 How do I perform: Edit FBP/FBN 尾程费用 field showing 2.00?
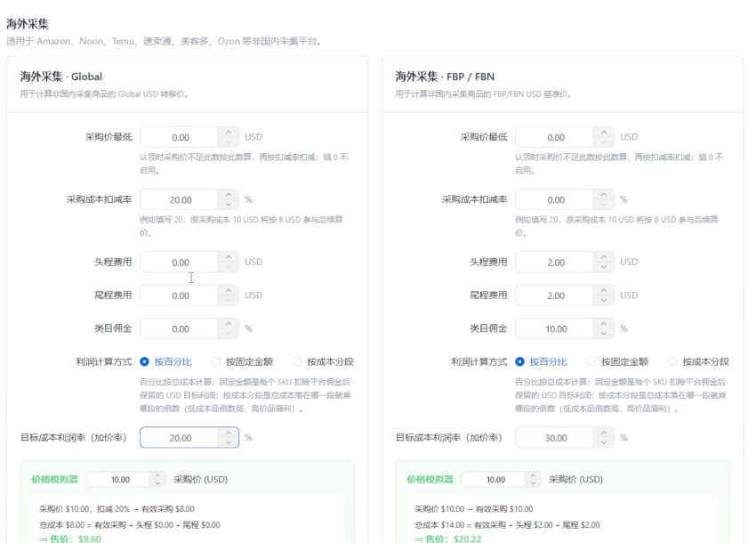pyautogui.click(x=555, y=296)
